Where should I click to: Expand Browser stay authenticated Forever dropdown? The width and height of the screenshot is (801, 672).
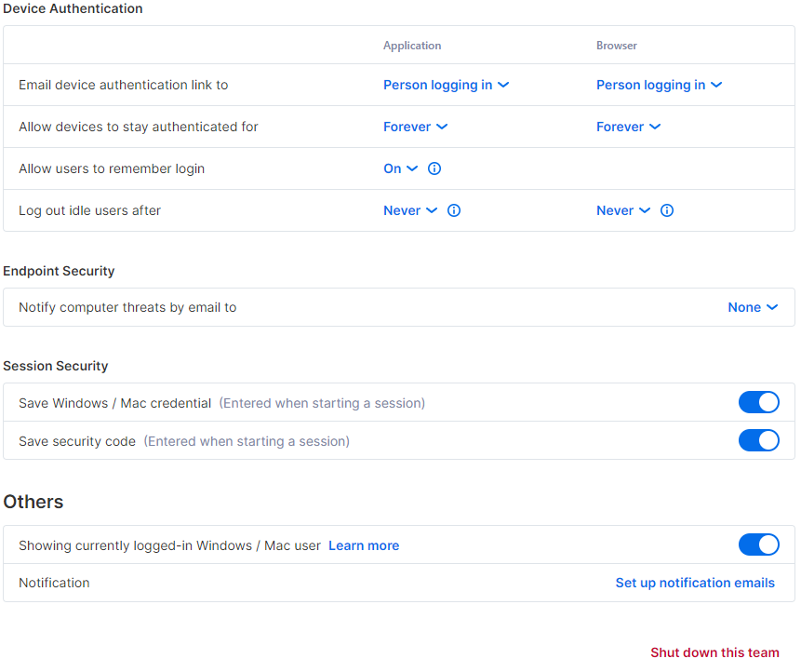[628, 127]
